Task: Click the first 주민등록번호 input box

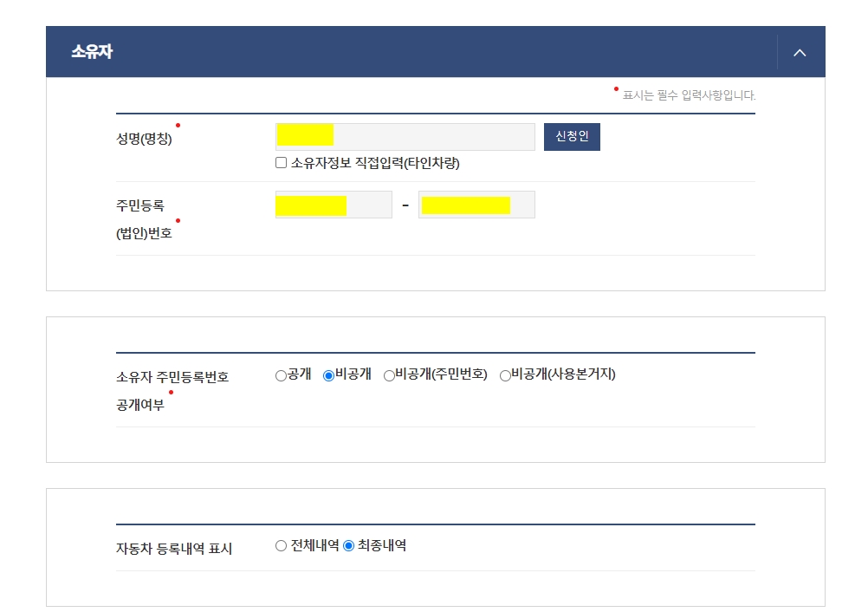Action: 334,205
